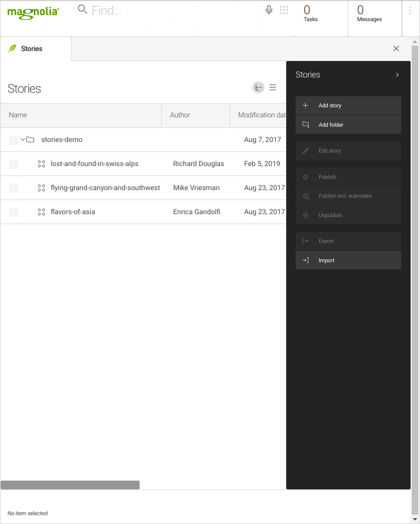Activate the voice search microphone
The image size is (420, 524).
coord(269,10)
